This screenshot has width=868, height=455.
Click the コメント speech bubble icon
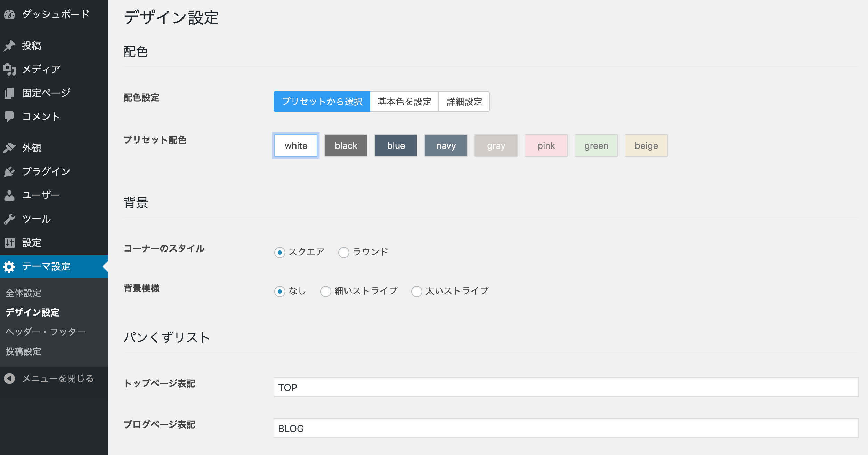[9, 117]
